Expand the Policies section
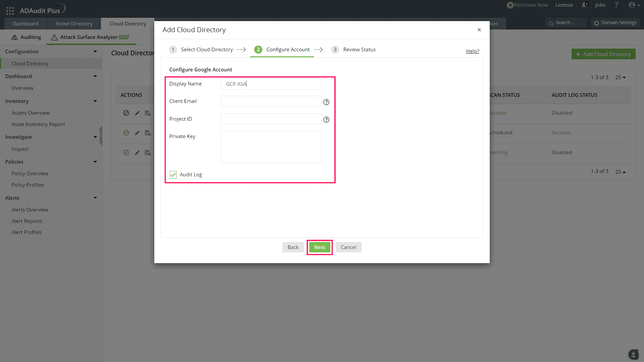Viewport: 644px width, 362px height. tap(95, 162)
